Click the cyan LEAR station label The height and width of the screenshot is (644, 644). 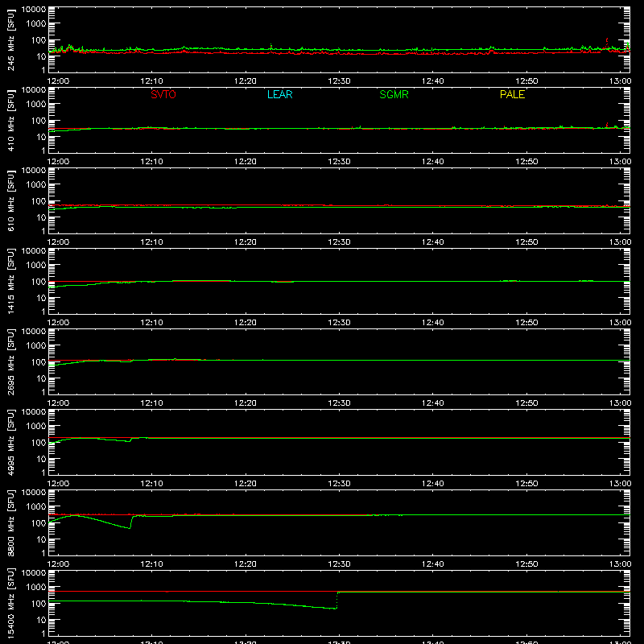point(279,94)
